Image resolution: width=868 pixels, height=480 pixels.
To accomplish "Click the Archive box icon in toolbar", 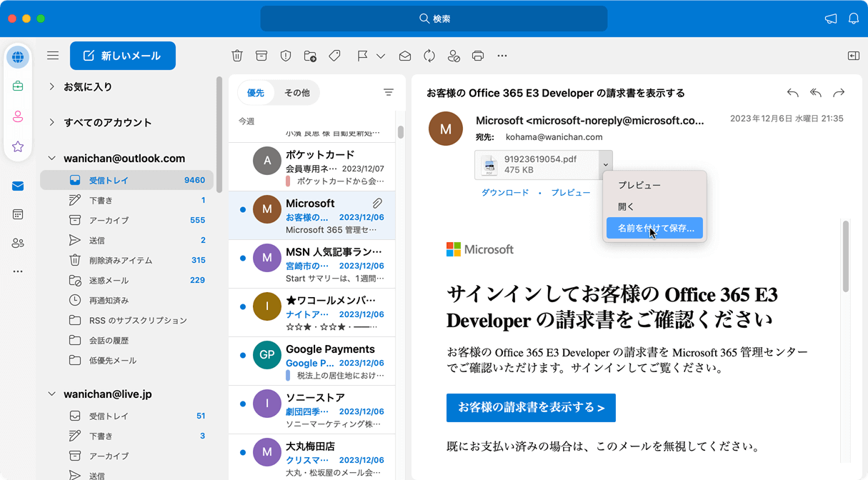I will [261, 56].
